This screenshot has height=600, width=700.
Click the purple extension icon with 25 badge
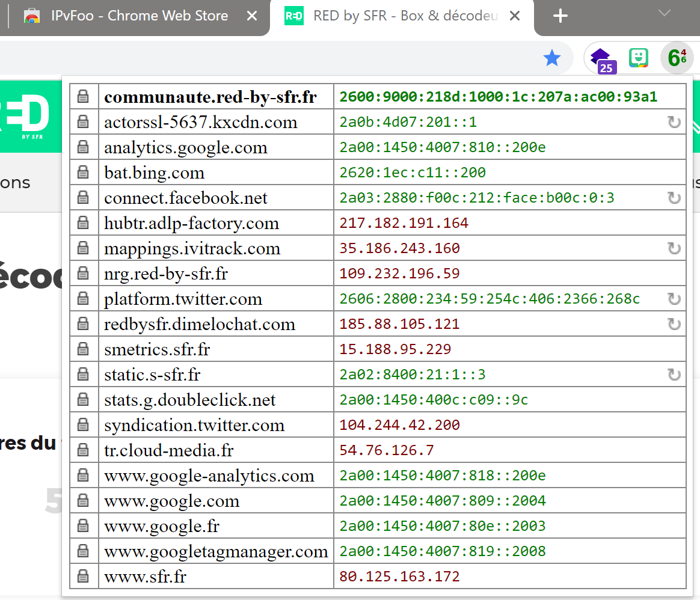[x=601, y=59]
